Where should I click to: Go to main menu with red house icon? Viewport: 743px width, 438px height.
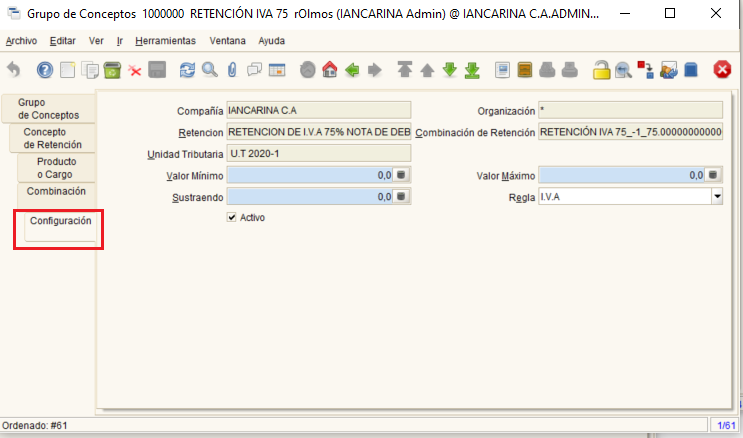coord(330,70)
